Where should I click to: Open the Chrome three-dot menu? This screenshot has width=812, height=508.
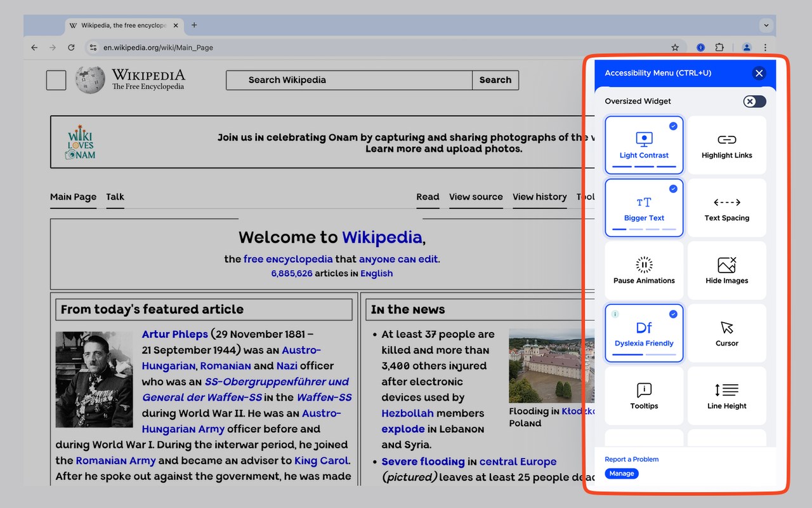point(765,48)
